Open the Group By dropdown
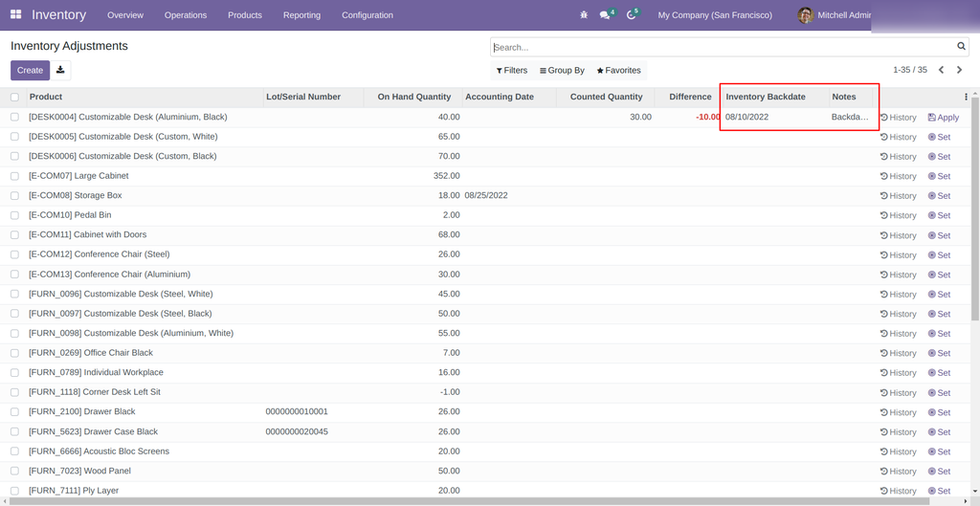This screenshot has height=506, width=980. (x=562, y=71)
